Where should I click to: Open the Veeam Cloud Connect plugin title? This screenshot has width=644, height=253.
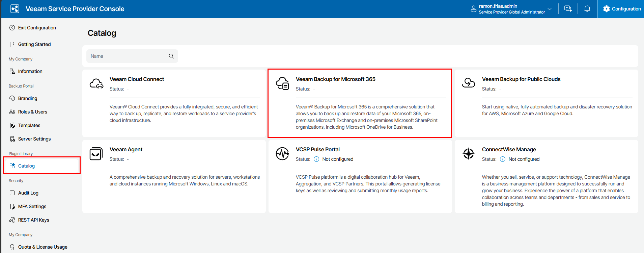tap(137, 79)
